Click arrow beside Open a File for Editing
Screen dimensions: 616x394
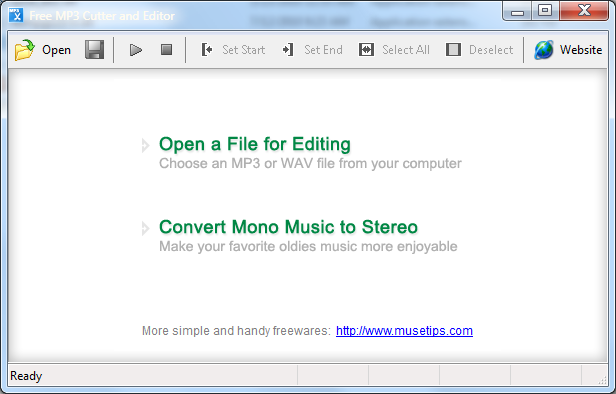coord(145,145)
